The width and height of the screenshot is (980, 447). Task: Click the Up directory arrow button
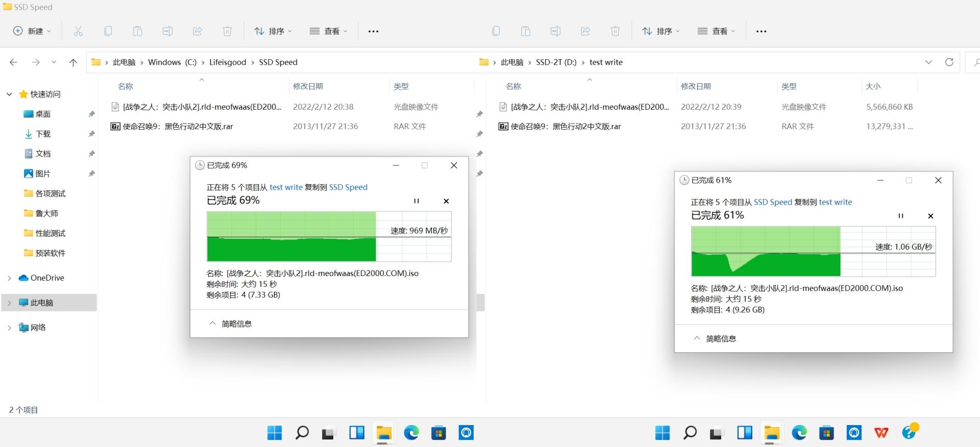[x=73, y=62]
